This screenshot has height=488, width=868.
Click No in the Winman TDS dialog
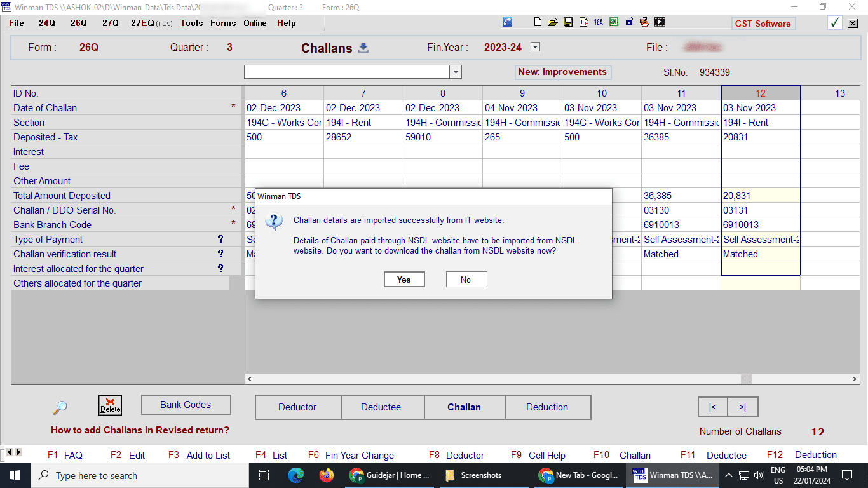pyautogui.click(x=466, y=280)
